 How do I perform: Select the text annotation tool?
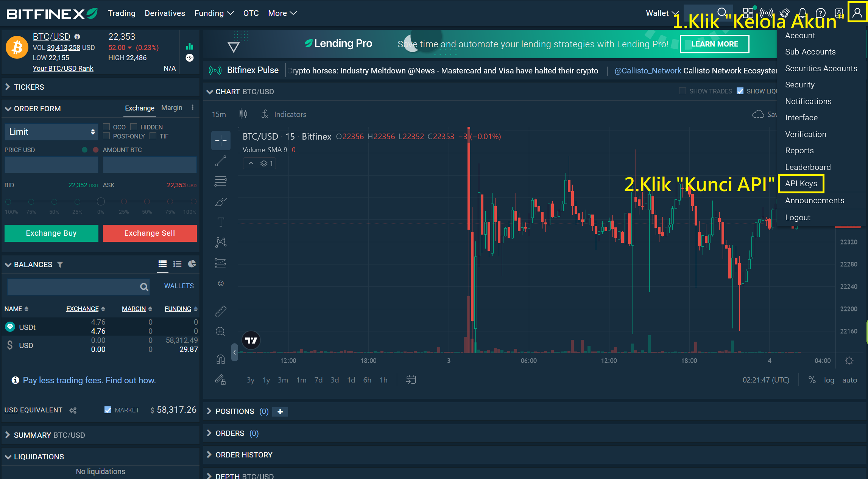pyautogui.click(x=221, y=222)
